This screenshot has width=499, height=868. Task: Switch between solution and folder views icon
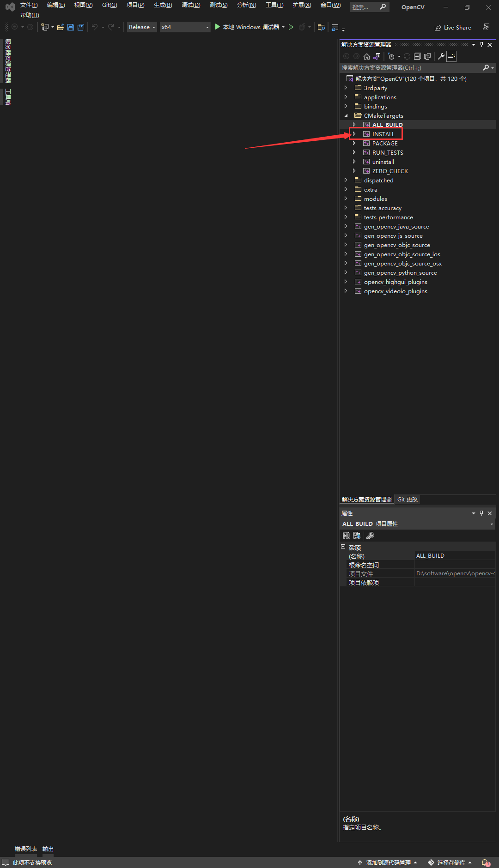[x=377, y=56]
